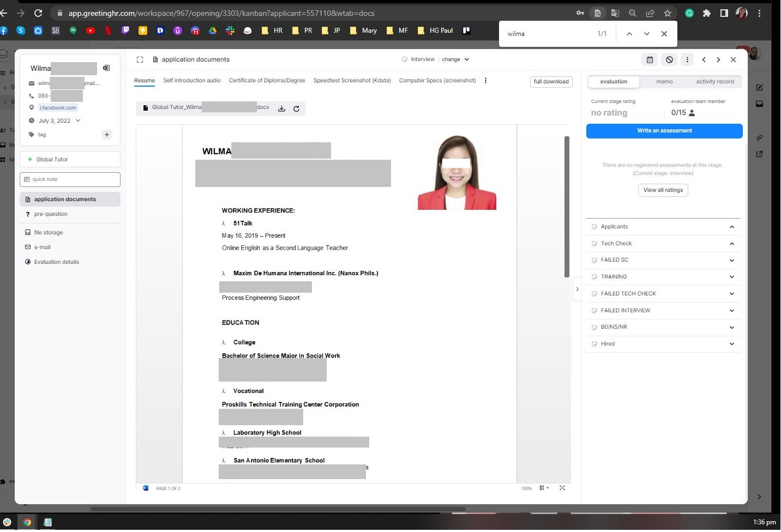
Task: Switch to Resume document tab
Action: point(145,81)
